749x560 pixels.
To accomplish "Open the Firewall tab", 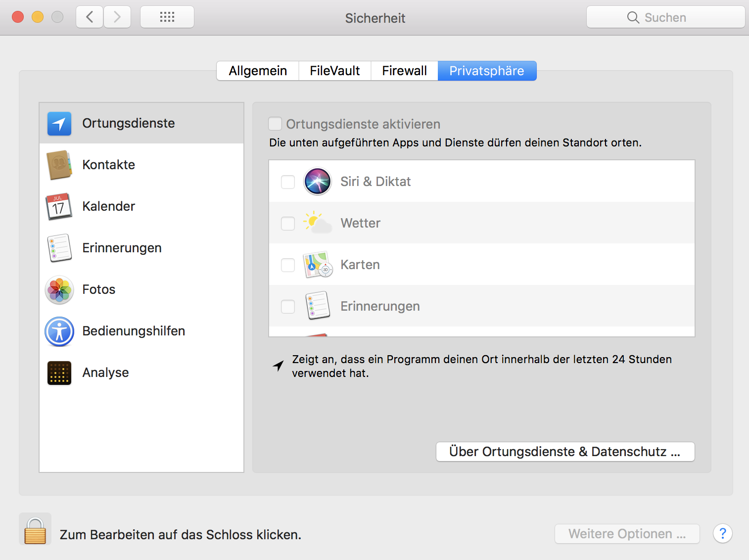I will click(x=405, y=71).
